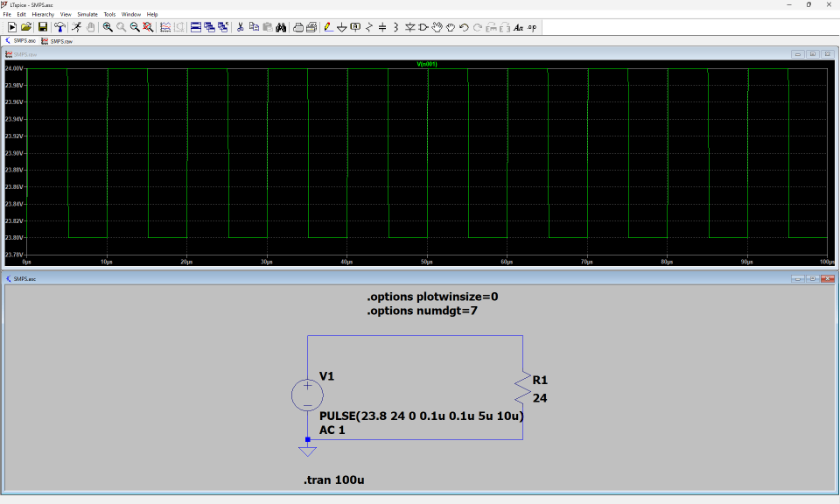Switch to the SMPS.raw tab

tap(57, 41)
